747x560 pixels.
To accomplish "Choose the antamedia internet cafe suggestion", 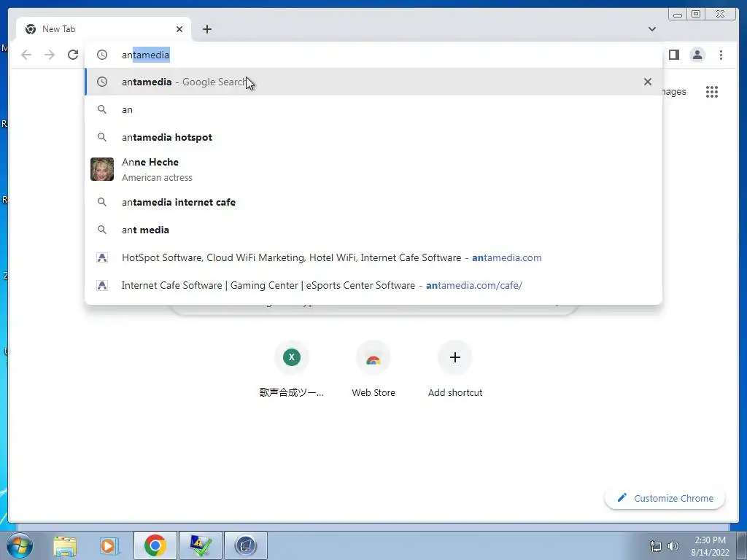I will [x=373, y=202].
